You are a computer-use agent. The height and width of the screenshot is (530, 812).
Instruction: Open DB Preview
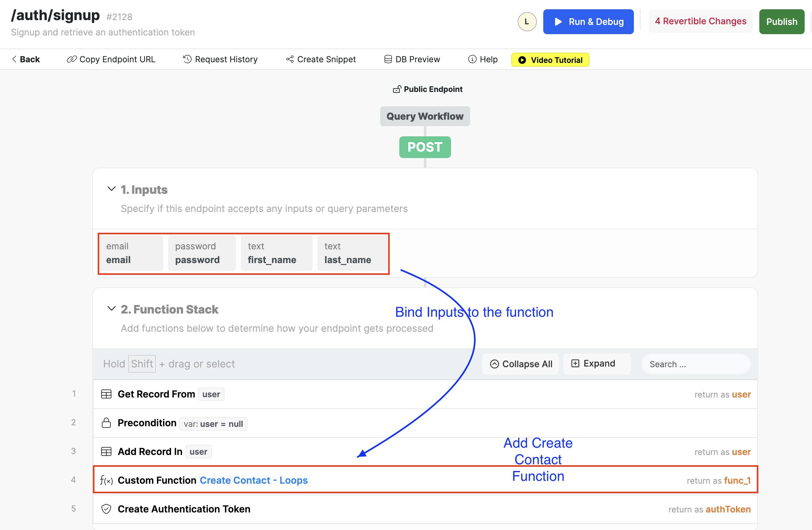(x=412, y=59)
